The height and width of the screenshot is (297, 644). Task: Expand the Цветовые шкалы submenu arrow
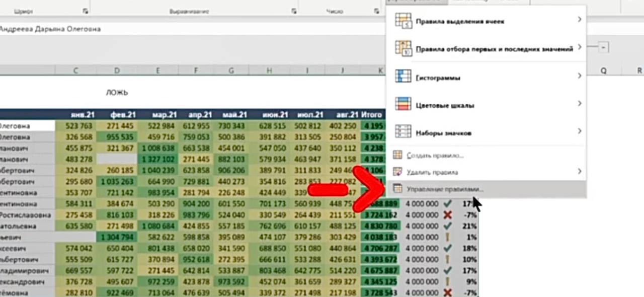(580, 104)
